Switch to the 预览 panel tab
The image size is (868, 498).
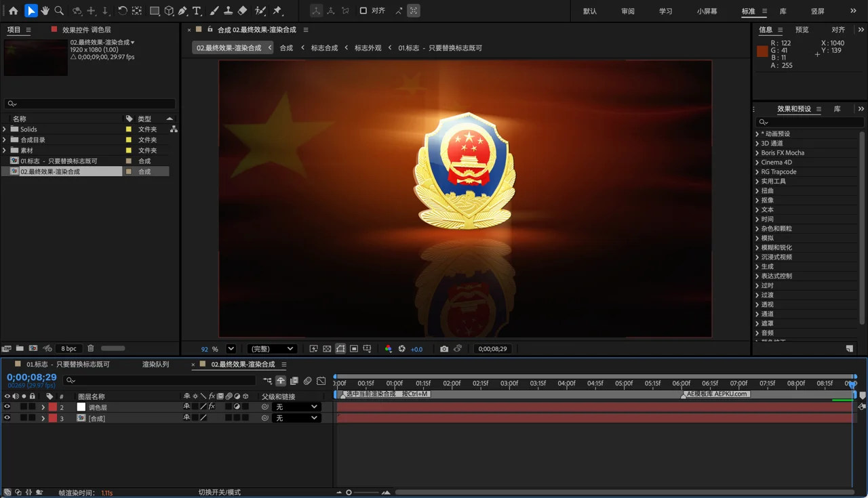click(x=802, y=30)
